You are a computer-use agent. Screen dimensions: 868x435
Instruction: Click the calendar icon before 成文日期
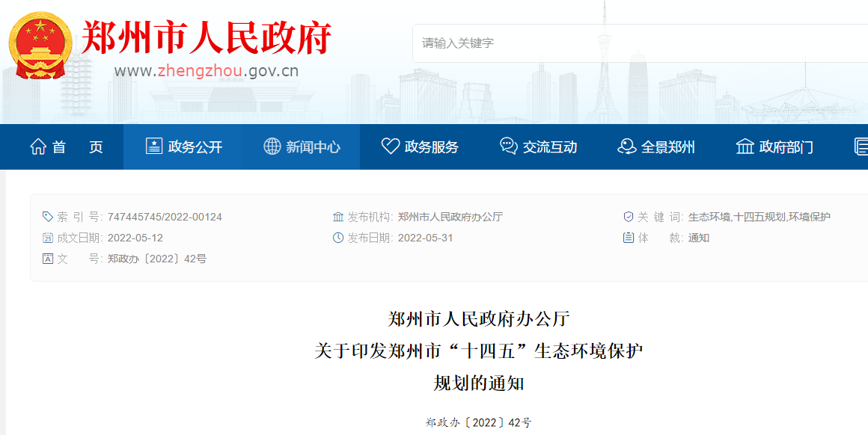[46, 238]
